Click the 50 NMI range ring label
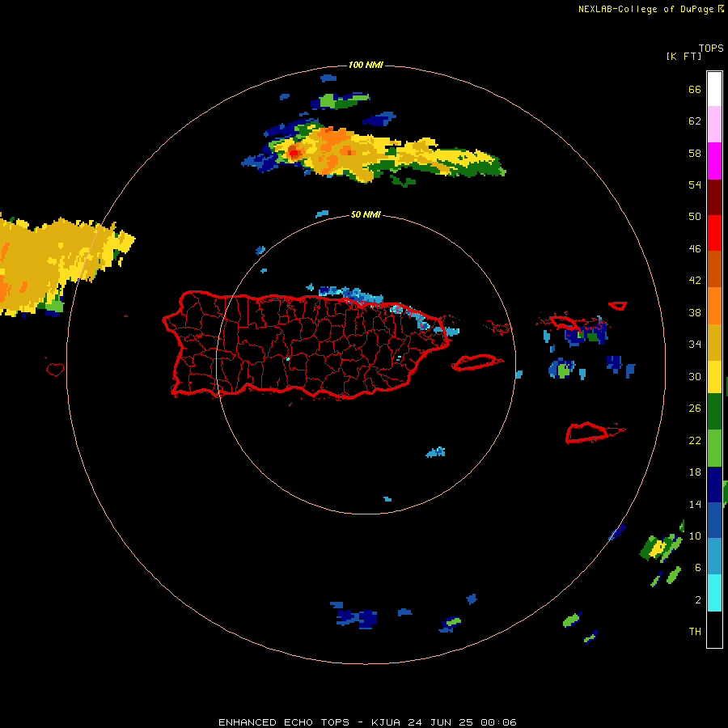The height and width of the screenshot is (728, 728). click(366, 214)
